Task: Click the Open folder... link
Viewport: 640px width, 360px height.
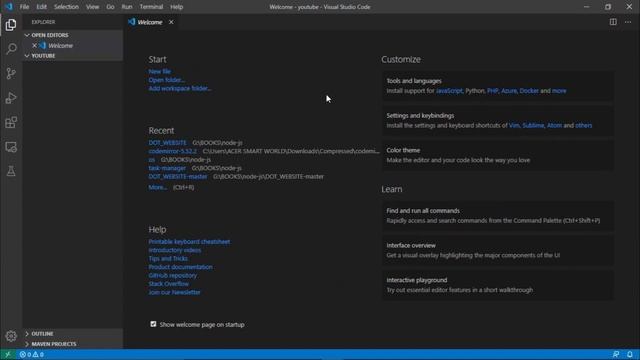Action: point(167,80)
